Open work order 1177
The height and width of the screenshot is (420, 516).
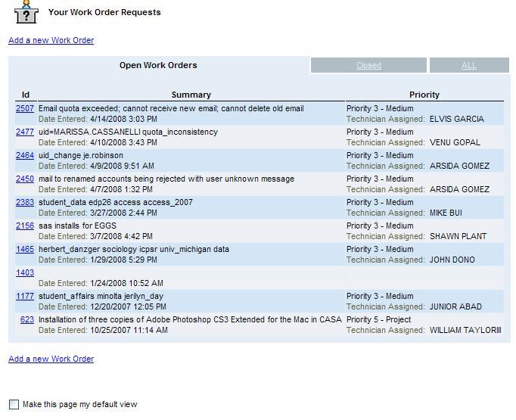pyautogui.click(x=25, y=297)
